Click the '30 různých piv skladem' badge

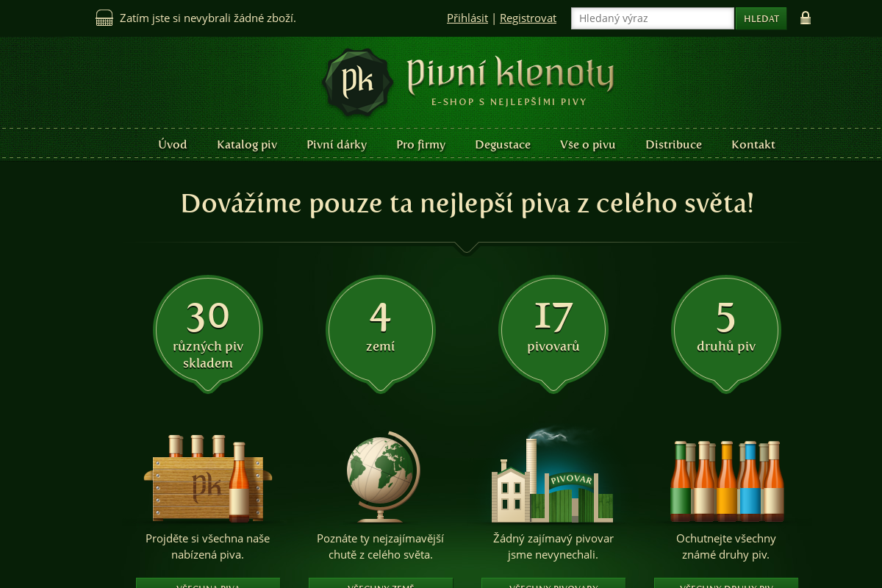(x=208, y=331)
